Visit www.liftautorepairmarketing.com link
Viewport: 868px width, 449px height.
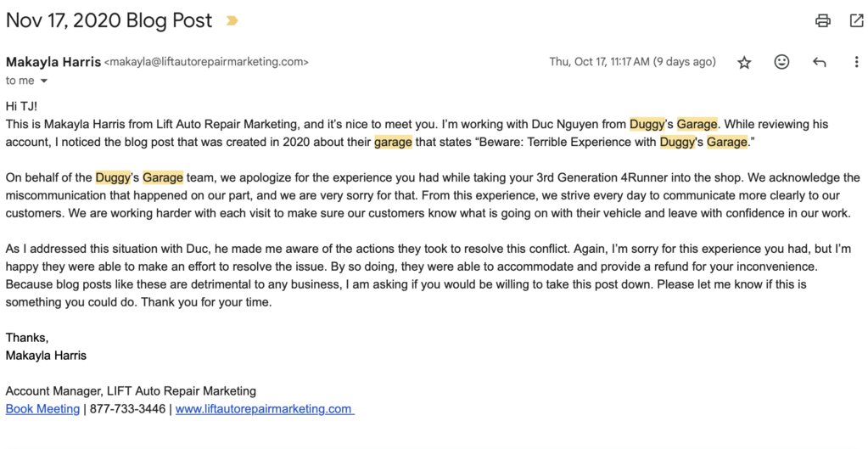tap(265, 409)
